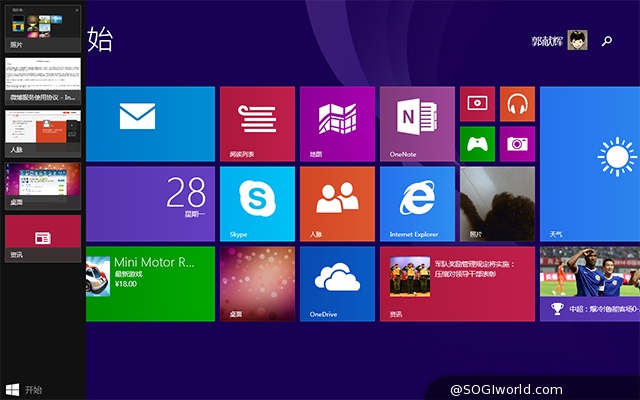
Task: Open the Desktop (桌面) tile
Action: point(257,284)
